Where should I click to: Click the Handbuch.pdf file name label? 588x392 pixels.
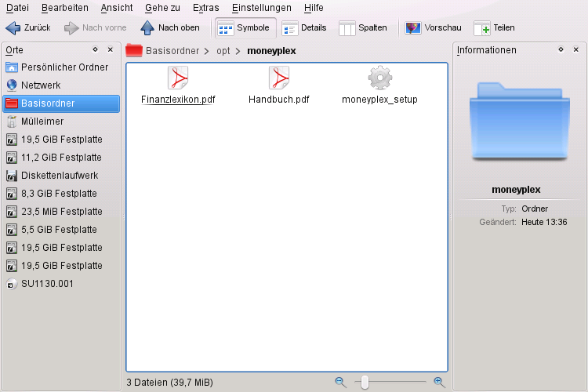(279, 100)
